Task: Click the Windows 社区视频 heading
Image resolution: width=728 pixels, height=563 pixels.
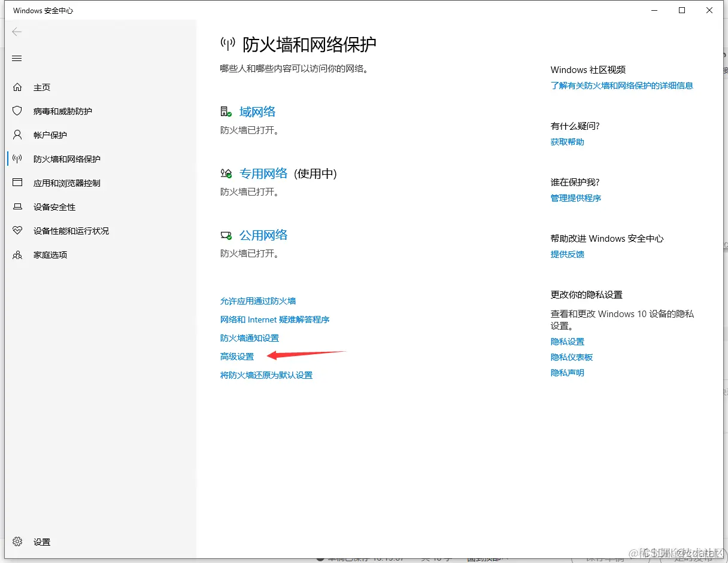Action: click(589, 70)
